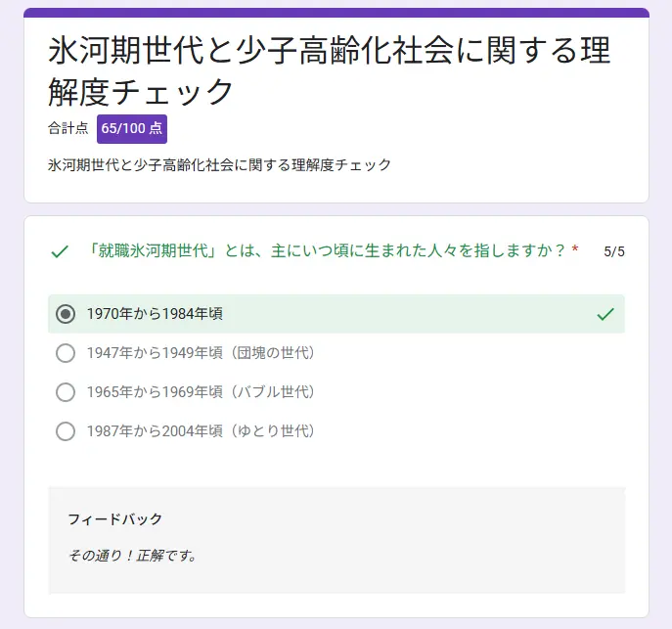Screen dimensions: 672x629
Task: Choose the バブル世代 radio button
Action: pyautogui.click(x=66, y=392)
